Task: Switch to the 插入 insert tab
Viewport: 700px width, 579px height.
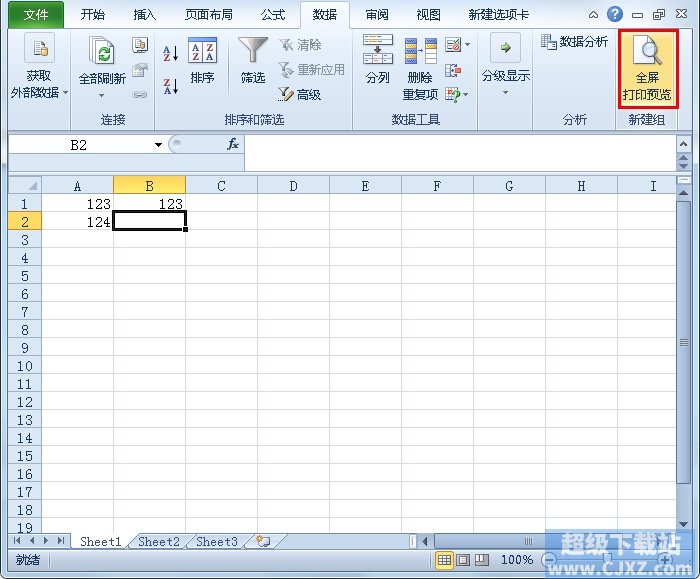Action: [x=145, y=15]
